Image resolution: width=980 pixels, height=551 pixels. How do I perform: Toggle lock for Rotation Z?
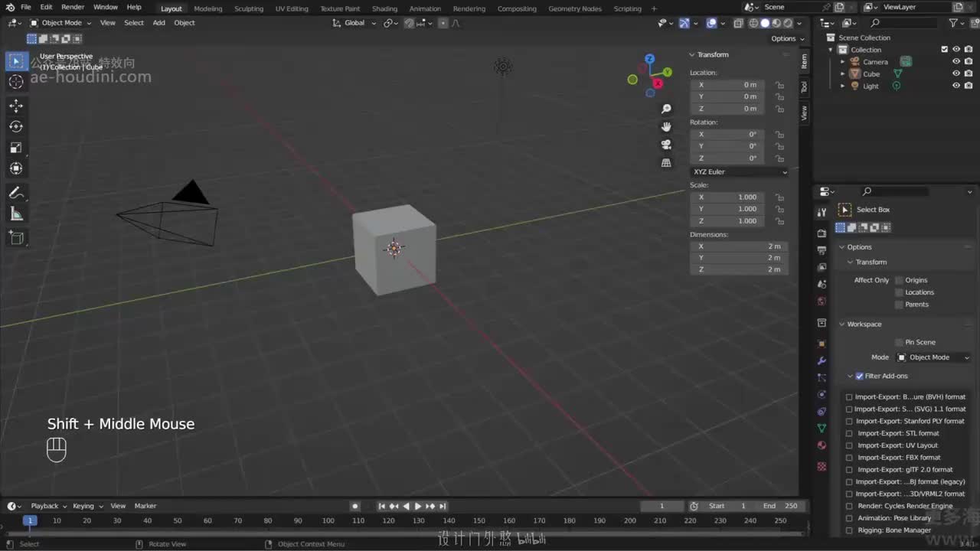[x=779, y=158]
